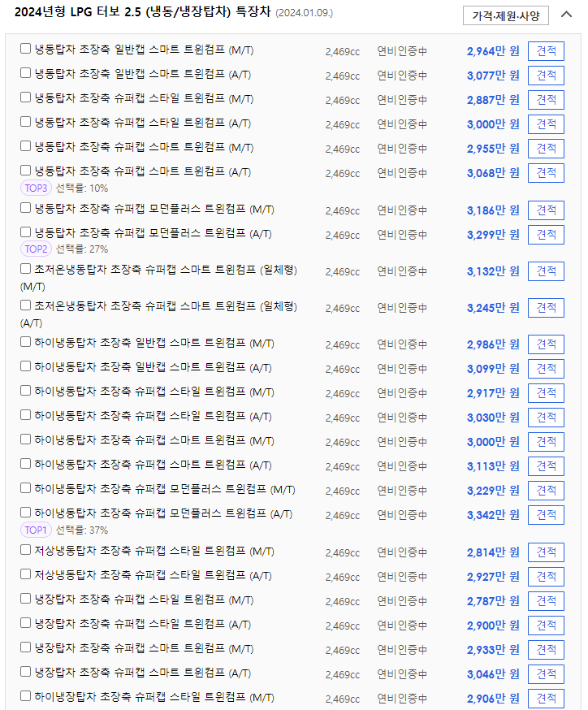Click 견적 for the 2,927만 원 trim
The width and height of the screenshot is (588, 710).
pyautogui.click(x=546, y=577)
